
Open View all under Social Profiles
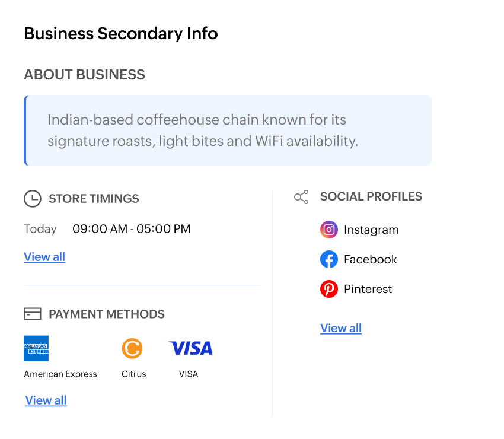tap(341, 329)
